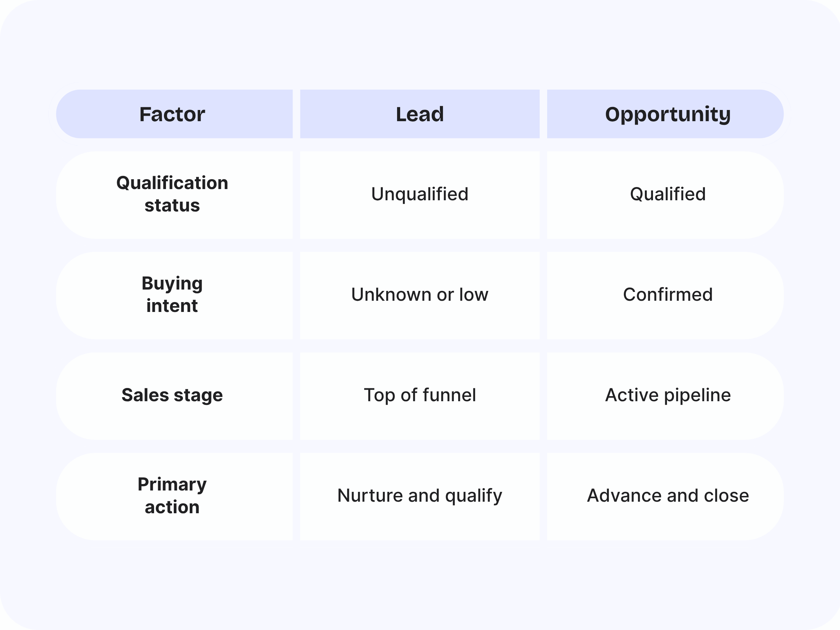Click the word action under Primary
This screenshot has width=840, height=630.
(172, 507)
